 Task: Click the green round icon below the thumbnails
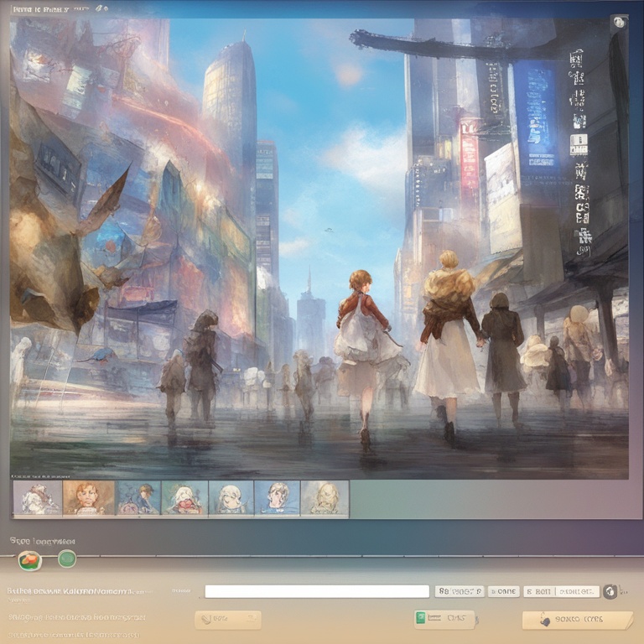pos(67,558)
